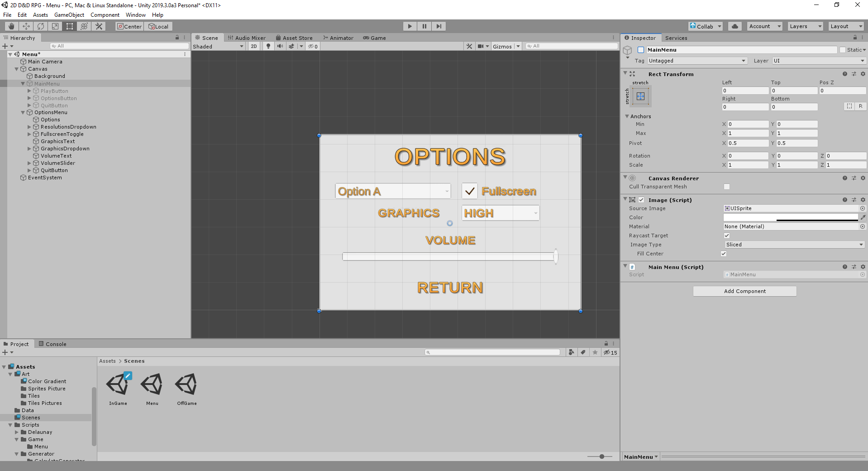Open the cloud Services button
The width and height of the screenshot is (868, 471).
pos(735,26)
